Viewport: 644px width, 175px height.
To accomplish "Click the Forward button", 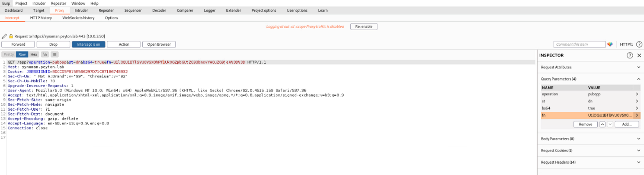I will coord(18,44).
